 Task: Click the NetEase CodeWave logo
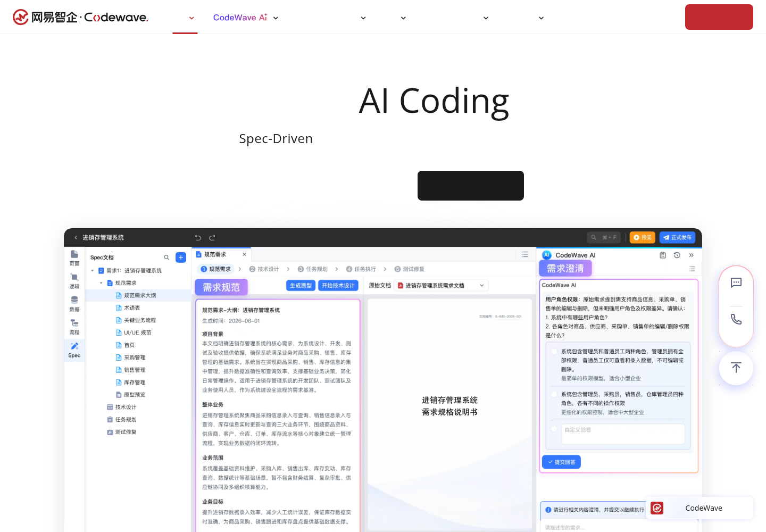(x=80, y=17)
